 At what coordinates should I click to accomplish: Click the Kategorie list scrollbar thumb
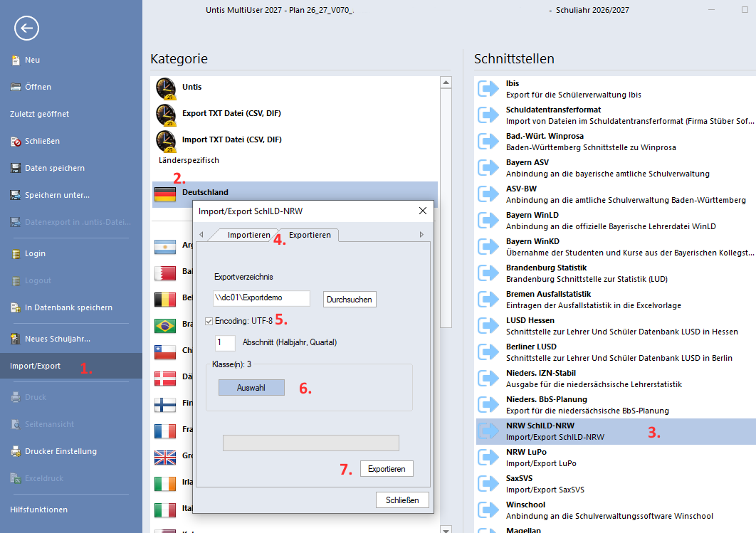[446, 208]
